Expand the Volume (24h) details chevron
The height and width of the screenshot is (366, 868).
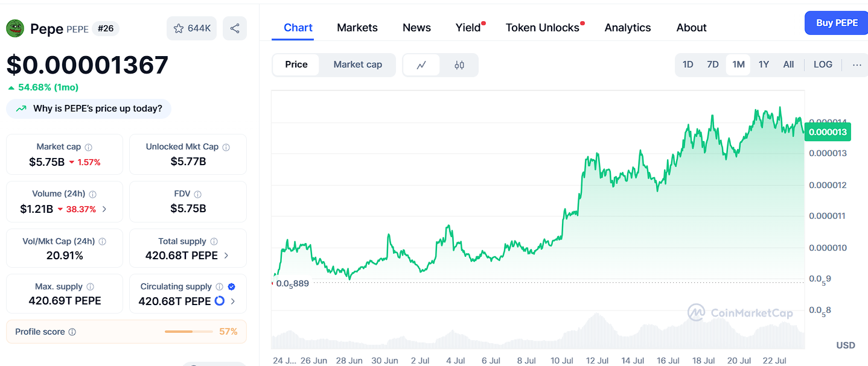click(x=104, y=209)
